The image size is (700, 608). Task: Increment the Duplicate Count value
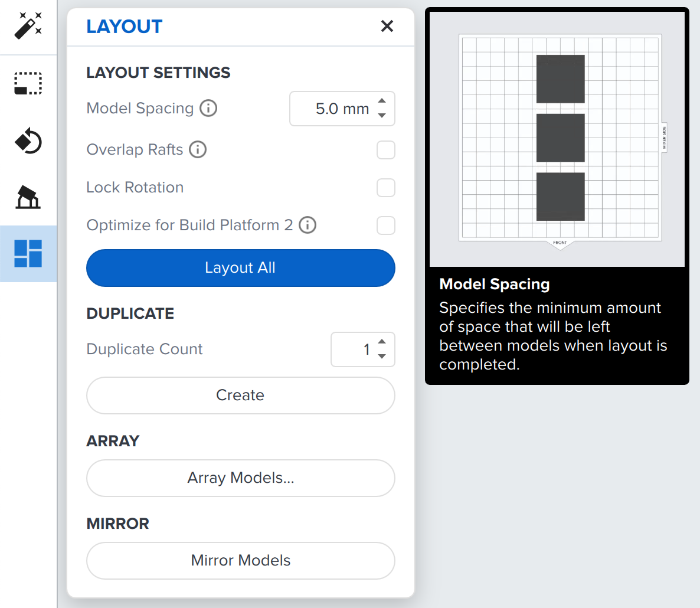click(381, 343)
